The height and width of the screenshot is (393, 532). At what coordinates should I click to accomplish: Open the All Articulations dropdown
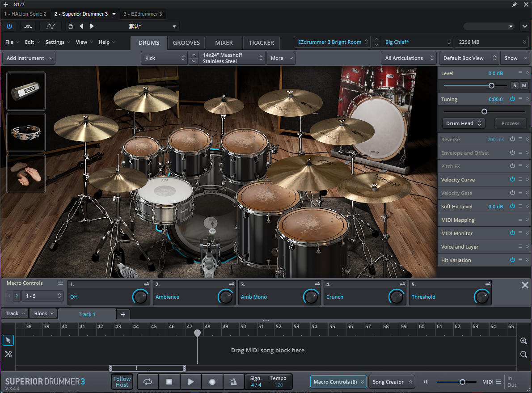[409, 58]
